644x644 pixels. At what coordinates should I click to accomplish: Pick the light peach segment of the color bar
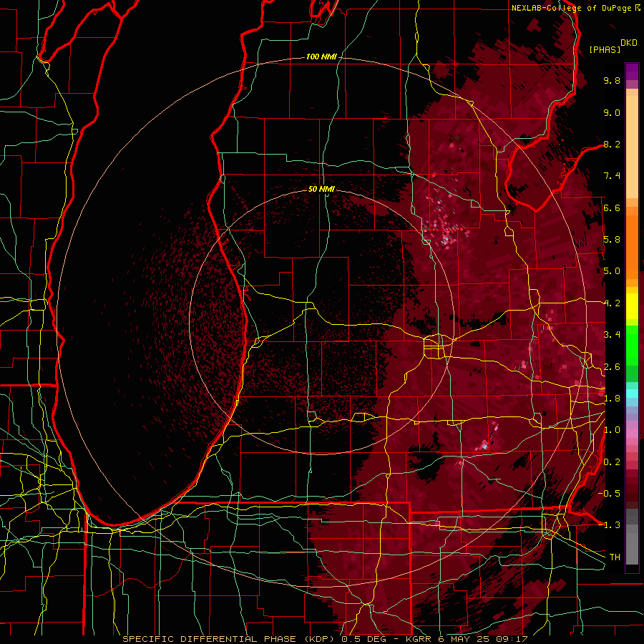(x=632, y=148)
